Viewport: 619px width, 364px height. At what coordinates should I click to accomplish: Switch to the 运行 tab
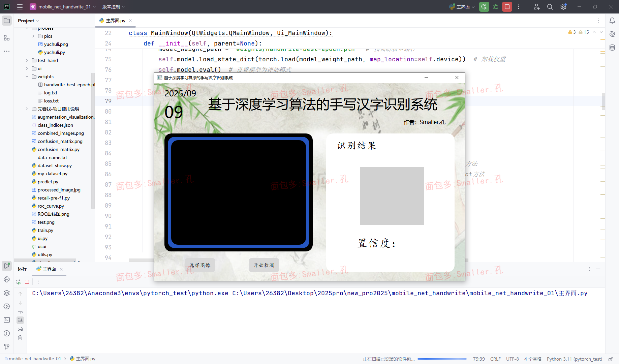(x=22, y=269)
